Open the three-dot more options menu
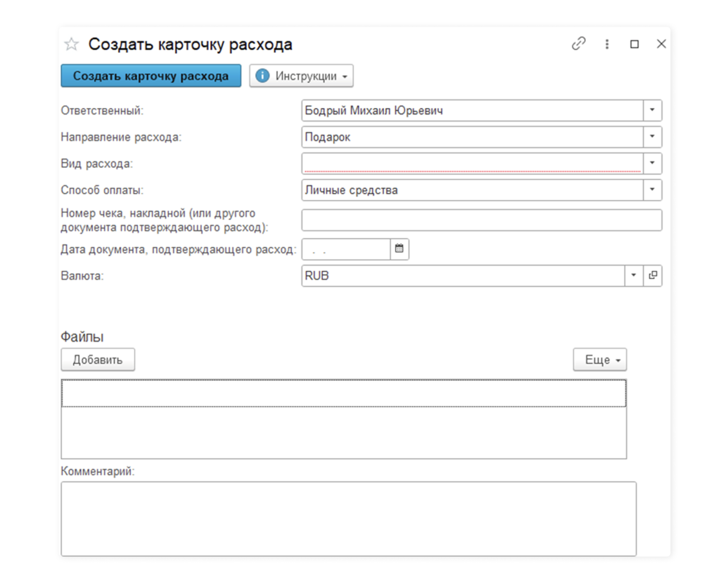 (x=607, y=44)
